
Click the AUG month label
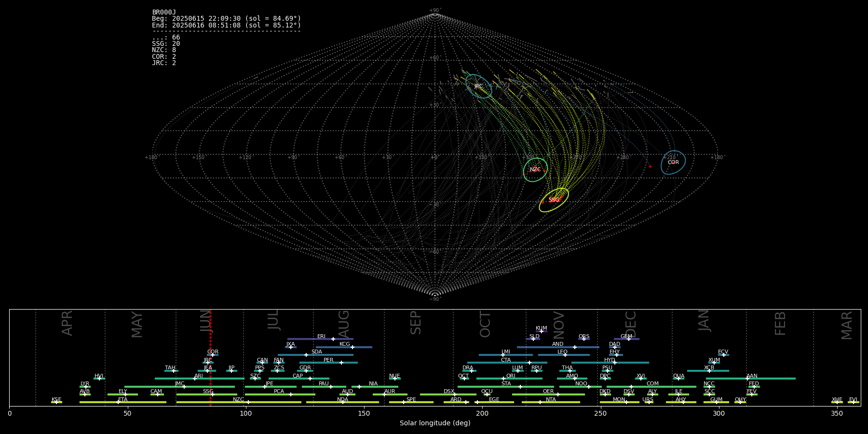point(344,324)
